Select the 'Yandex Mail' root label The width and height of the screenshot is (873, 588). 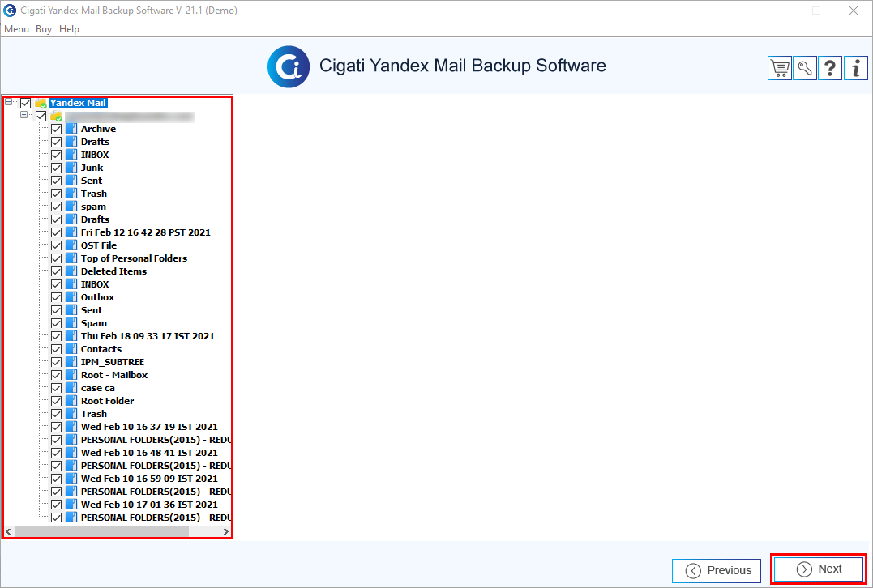(x=78, y=103)
